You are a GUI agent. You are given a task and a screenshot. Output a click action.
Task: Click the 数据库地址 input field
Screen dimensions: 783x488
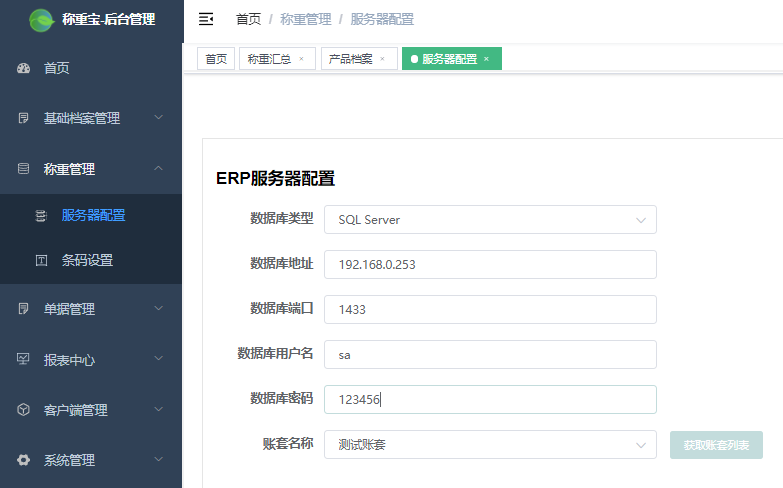click(490, 265)
